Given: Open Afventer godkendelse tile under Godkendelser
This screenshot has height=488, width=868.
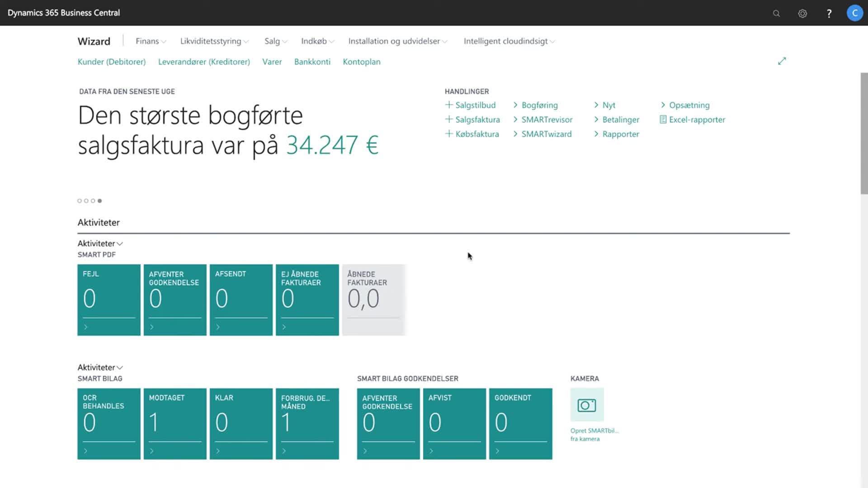Looking at the screenshot, I should click(388, 424).
